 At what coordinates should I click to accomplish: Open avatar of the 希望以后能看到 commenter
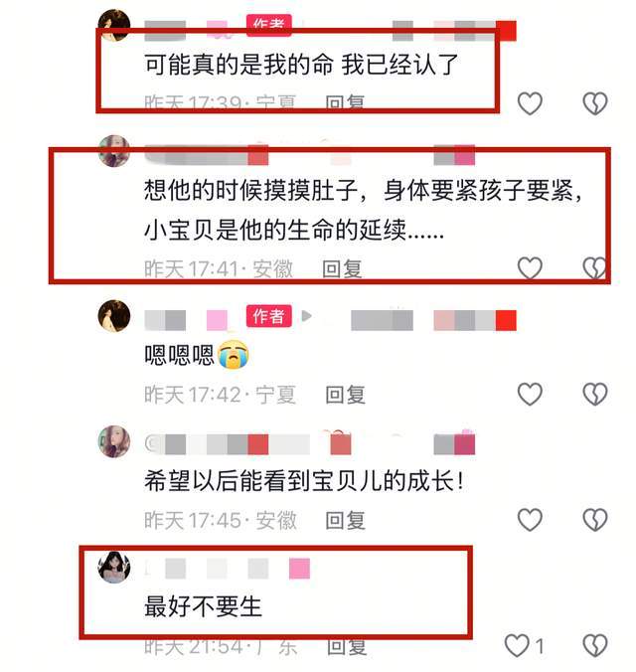[114, 441]
